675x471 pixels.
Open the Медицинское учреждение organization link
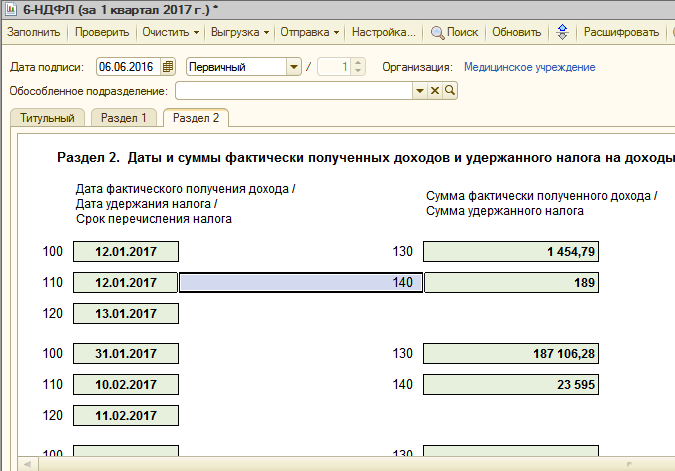point(529,68)
